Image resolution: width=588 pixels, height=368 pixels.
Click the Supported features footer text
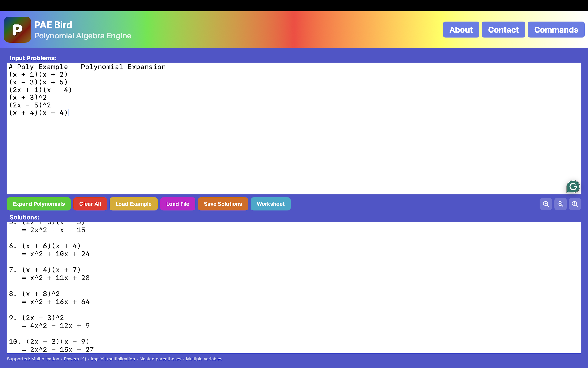click(115, 359)
